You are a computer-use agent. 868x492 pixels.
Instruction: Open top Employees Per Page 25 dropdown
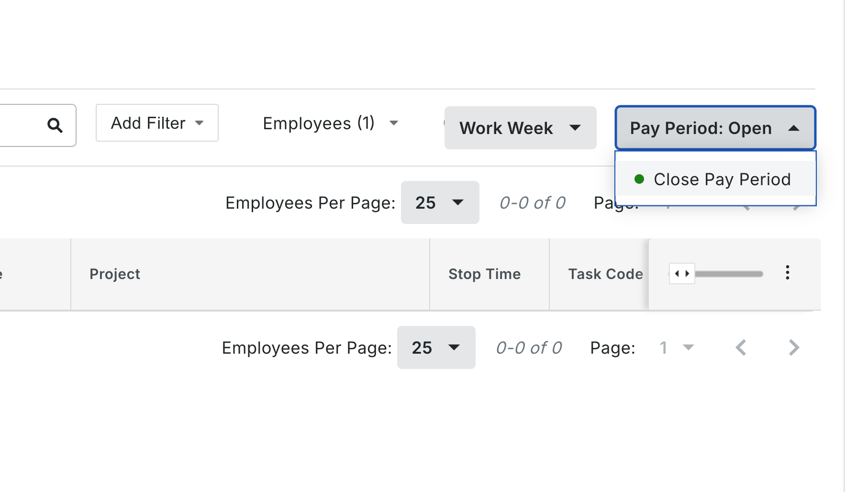pos(440,202)
